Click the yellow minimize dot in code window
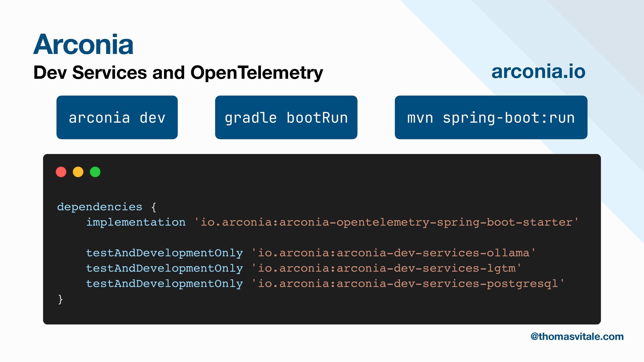This screenshot has height=362, width=644. 78,172
